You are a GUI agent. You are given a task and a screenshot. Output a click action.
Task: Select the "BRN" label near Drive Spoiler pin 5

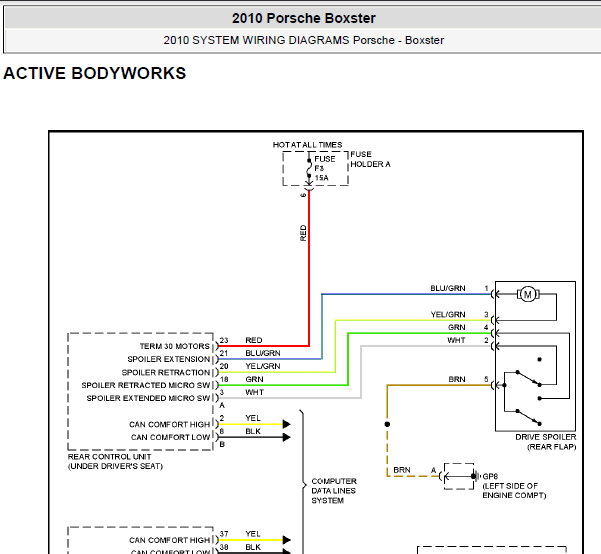point(457,379)
